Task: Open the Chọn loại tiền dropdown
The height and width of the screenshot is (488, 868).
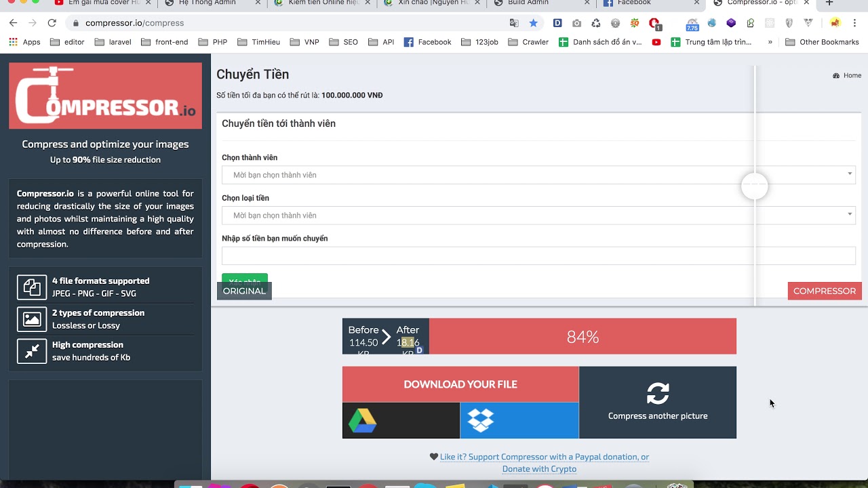Action: pyautogui.click(x=538, y=216)
